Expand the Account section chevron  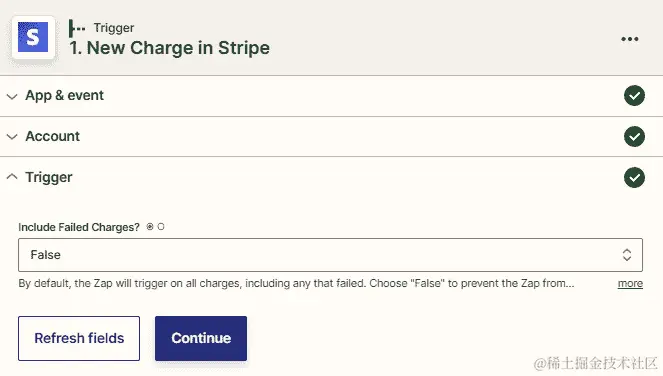[12, 137]
